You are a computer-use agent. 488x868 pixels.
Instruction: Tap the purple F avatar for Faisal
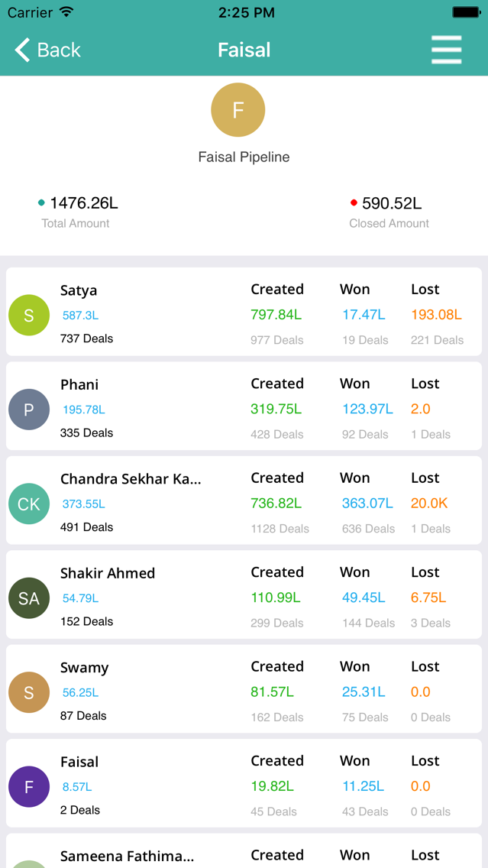click(x=29, y=787)
